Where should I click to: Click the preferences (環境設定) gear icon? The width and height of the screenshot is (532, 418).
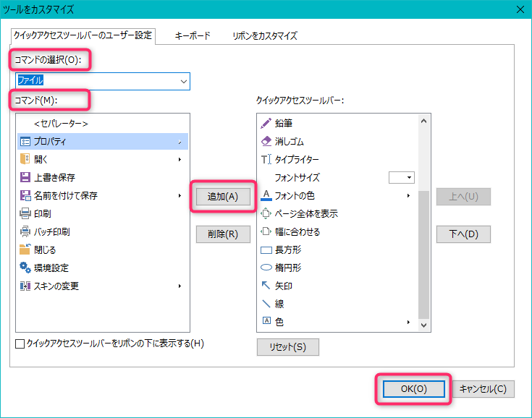tap(25, 268)
